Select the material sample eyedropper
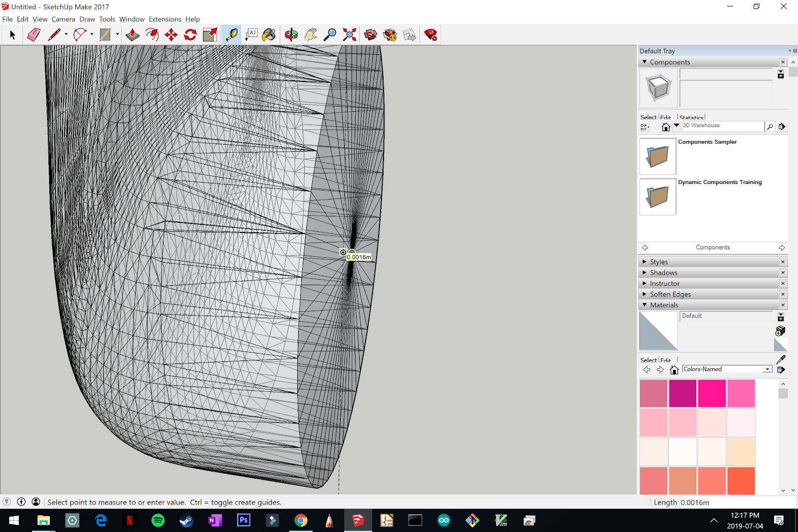The image size is (798, 532). click(x=781, y=359)
